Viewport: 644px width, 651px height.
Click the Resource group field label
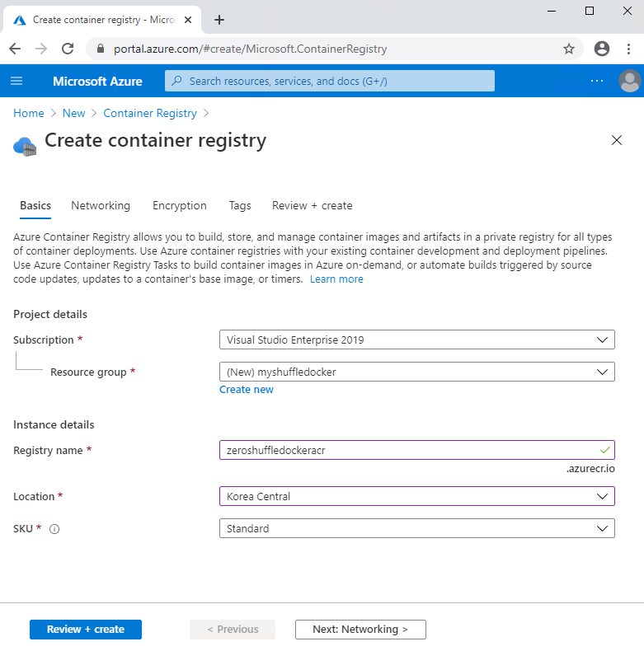[88, 372]
